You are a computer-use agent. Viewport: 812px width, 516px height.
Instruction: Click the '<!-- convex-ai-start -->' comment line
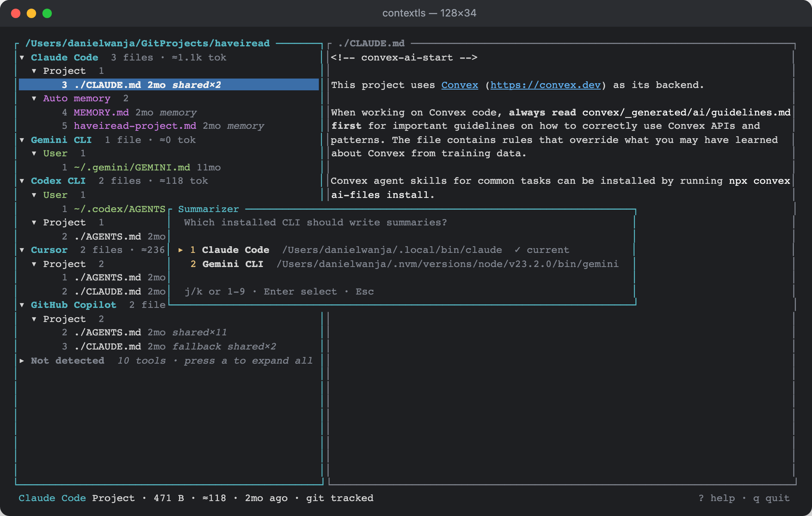coord(404,57)
